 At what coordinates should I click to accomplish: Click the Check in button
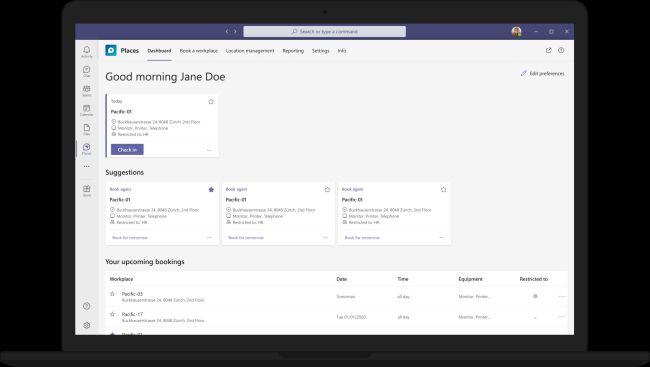[127, 150]
